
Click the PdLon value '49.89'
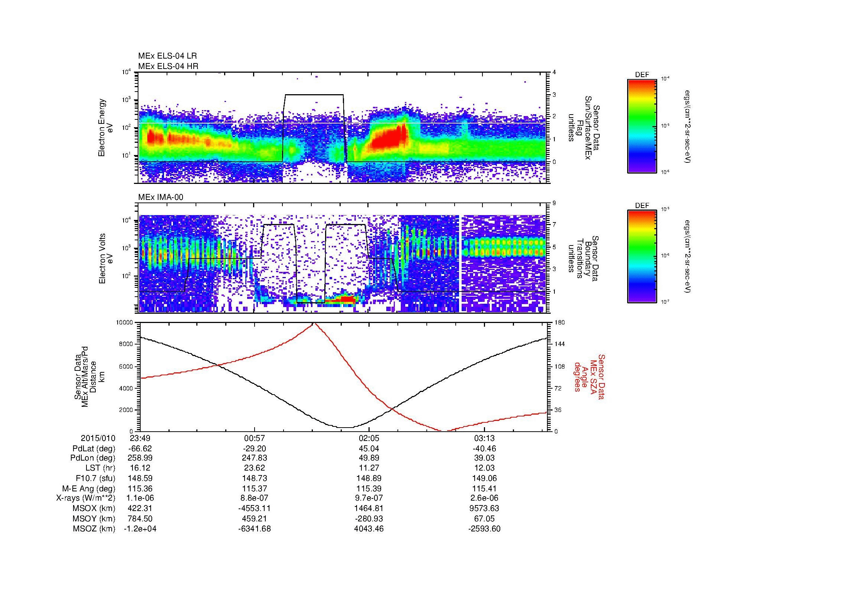coord(369,458)
